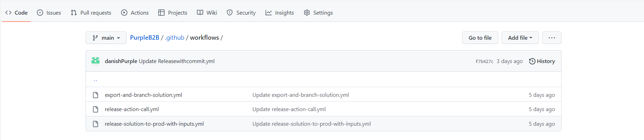Screen dimensions: 644x140
Task: Open commit History with clock icon
Action: pos(542,61)
